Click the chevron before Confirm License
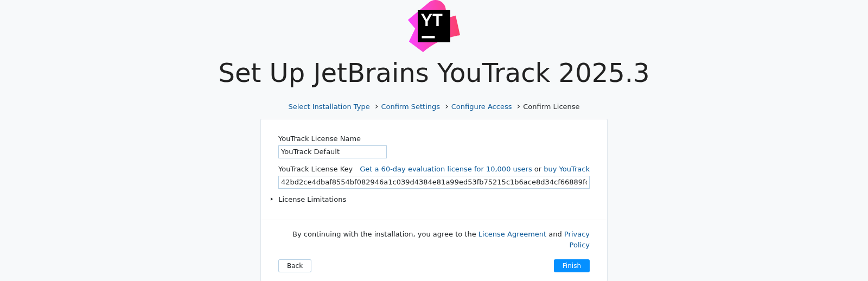 (x=519, y=107)
